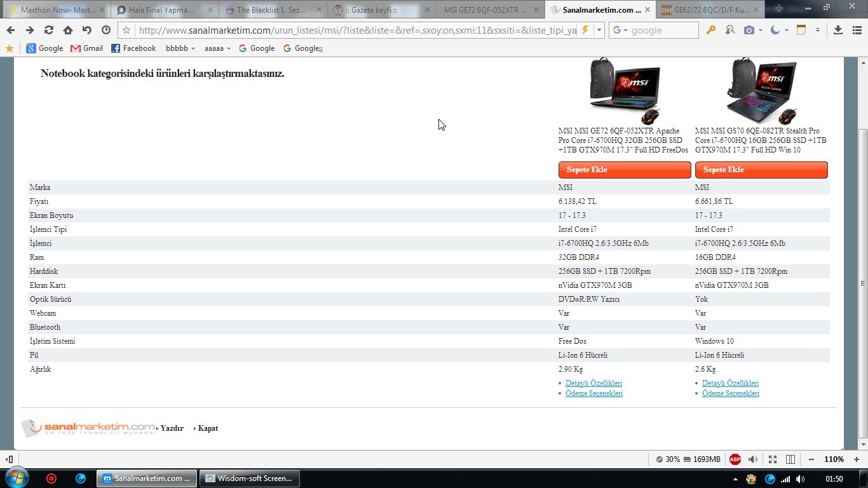Take a screenshot with the camera icon

(749, 30)
